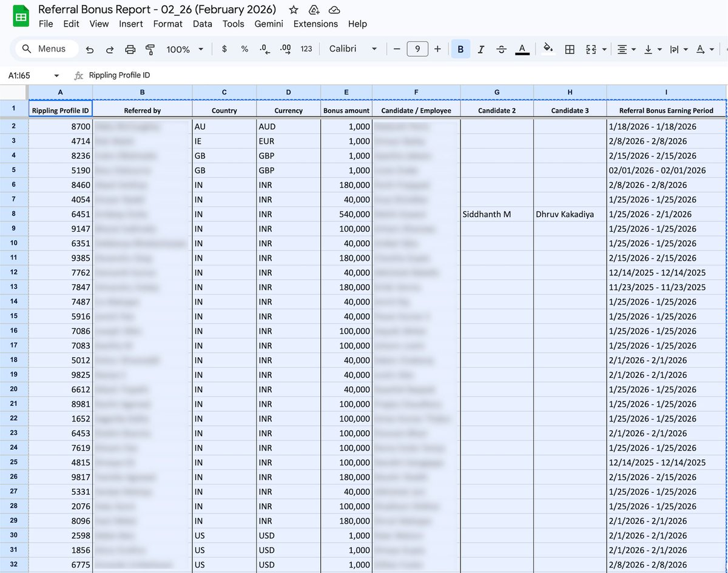Image resolution: width=728 pixels, height=573 pixels.
Task: Open the fill color bucket
Action: click(x=548, y=49)
